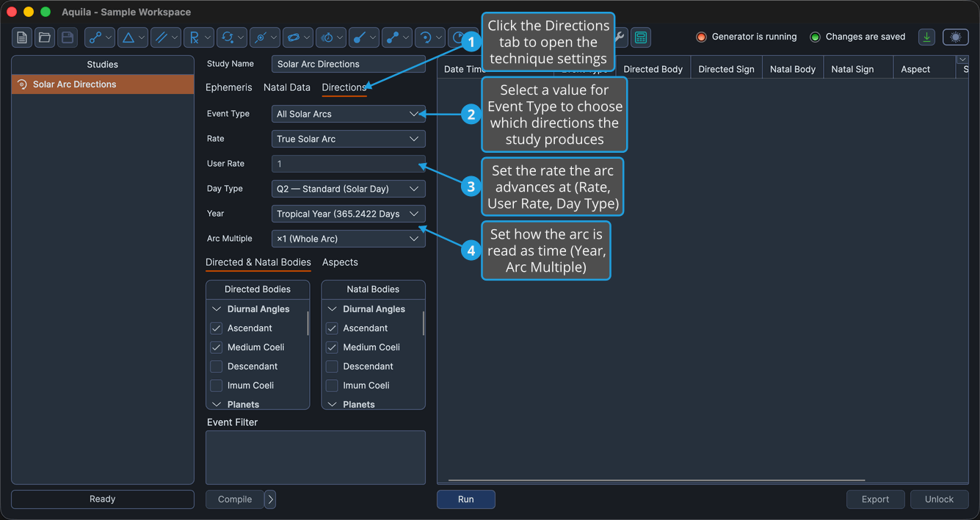Open the Event Type dropdown
Screen dimensions: 980x520
pos(348,114)
